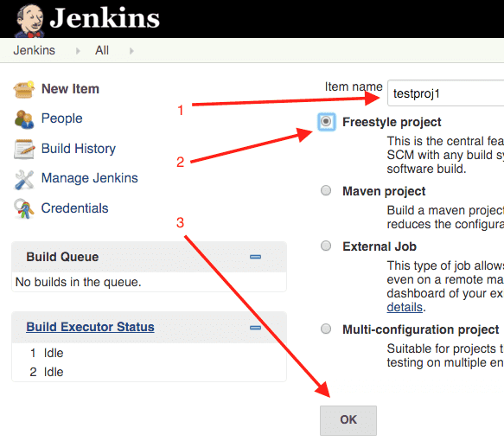Image resolution: width=504 pixels, height=441 pixels.
Task: Select the Multi-configuration project radio button
Action: pos(326,329)
